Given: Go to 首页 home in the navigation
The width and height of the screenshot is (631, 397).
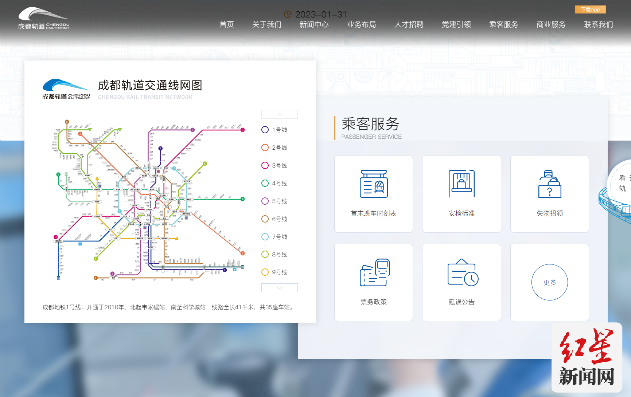Looking at the screenshot, I should tap(227, 25).
